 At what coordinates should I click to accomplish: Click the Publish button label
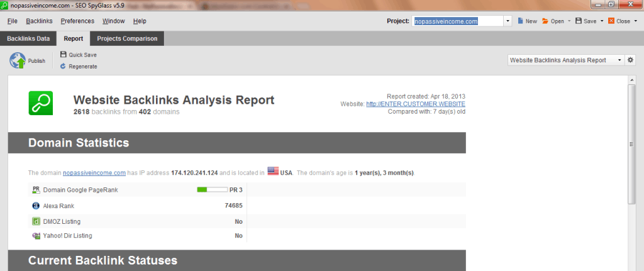pos(36,61)
